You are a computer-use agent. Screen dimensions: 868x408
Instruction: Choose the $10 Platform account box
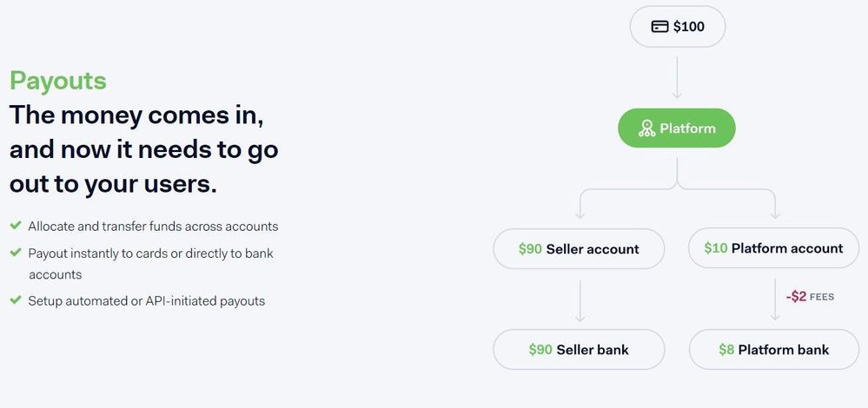click(x=773, y=248)
